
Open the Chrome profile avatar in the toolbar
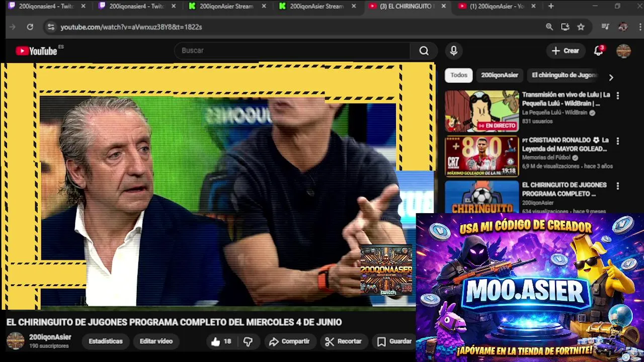pos(623,27)
